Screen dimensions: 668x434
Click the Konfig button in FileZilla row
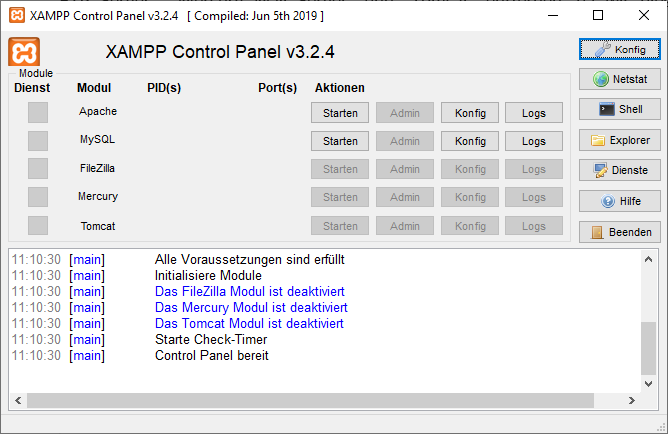(470, 169)
